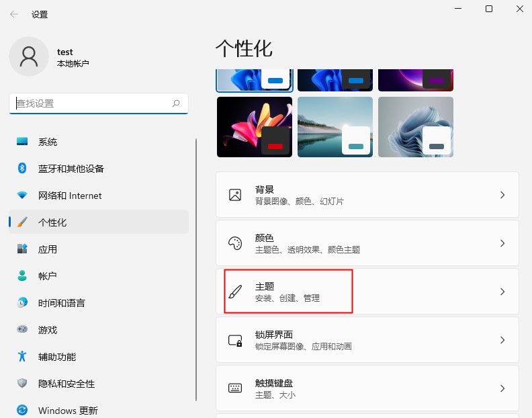
Task: Click the back arrow next to 设置
Action: [14, 14]
